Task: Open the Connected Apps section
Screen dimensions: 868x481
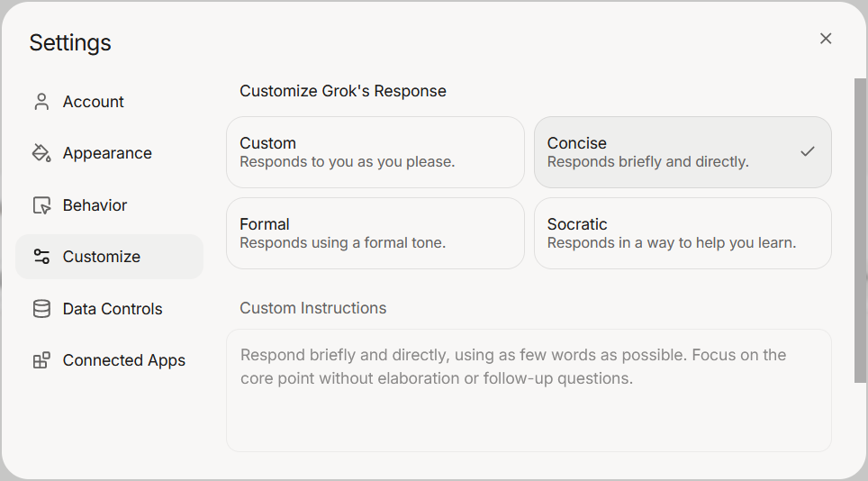Action: point(123,360)
